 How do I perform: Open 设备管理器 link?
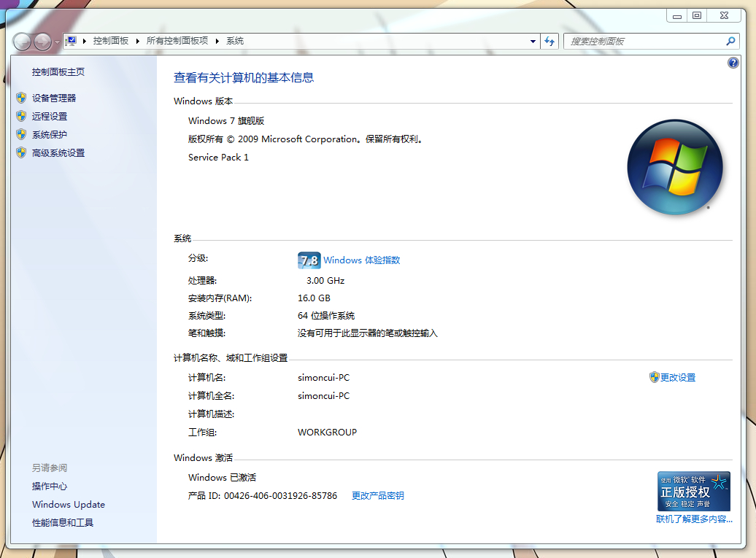[x=54, y=98]
